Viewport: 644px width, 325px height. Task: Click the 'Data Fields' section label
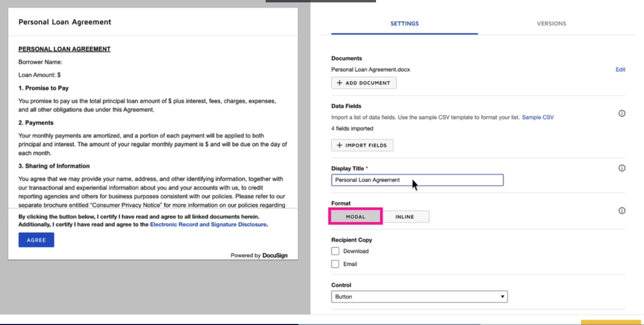[346, 106]
